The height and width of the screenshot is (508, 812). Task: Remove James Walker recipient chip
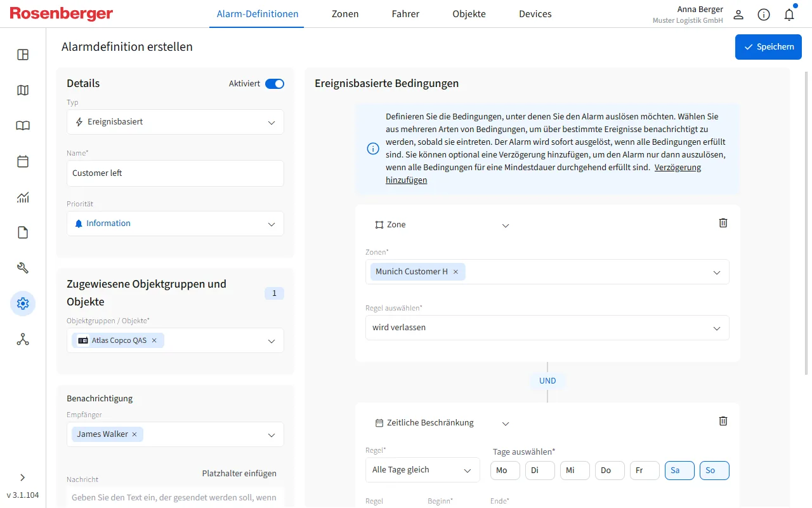click(x=134, y=434)
